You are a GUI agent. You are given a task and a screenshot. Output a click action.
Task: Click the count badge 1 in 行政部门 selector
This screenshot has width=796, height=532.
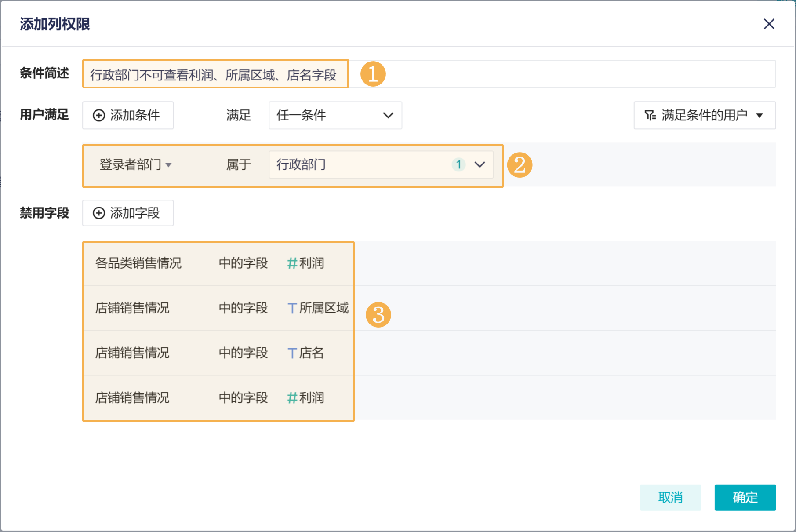click(458, 164)
